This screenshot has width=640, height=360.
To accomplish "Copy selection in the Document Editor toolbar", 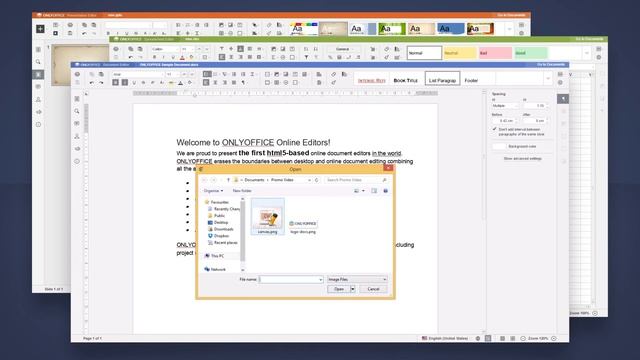I will (92, 74).
